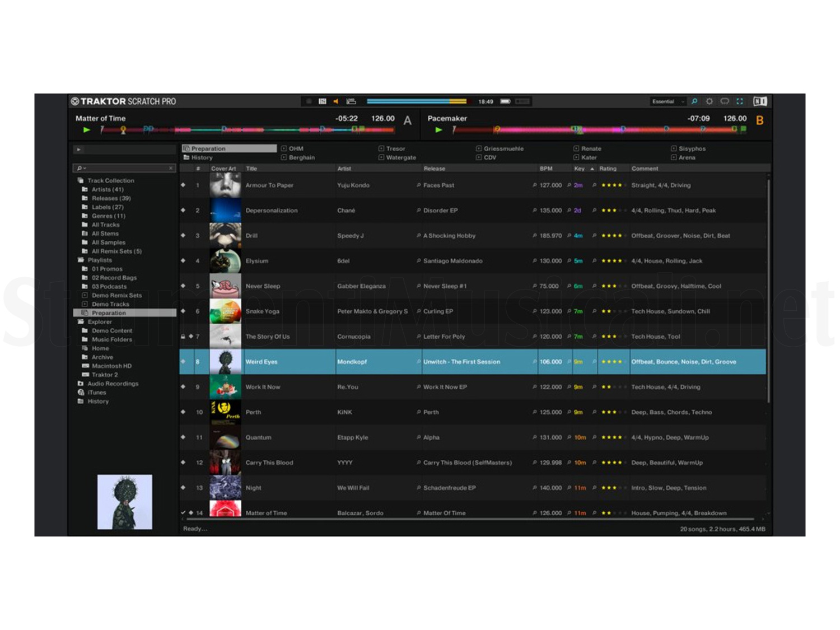
Task: Click the speech bubble tooltip icon in header
Action: (725, 101)
